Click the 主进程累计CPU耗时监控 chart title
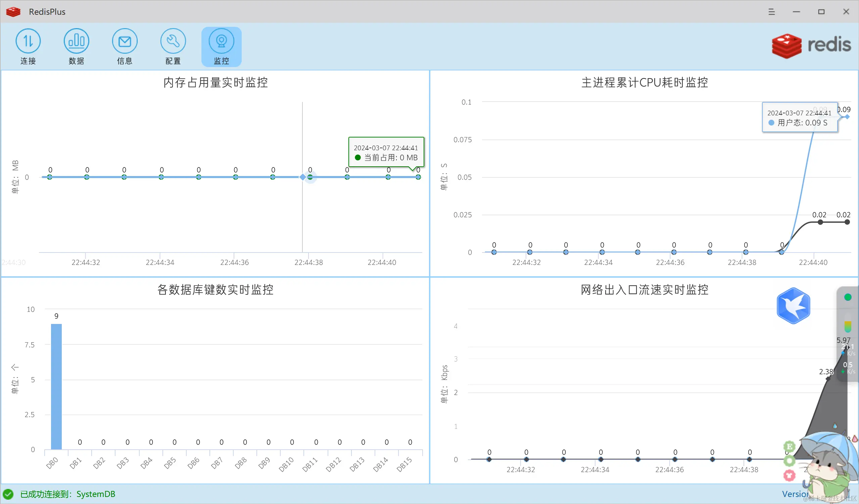 (x=644, y=82)
